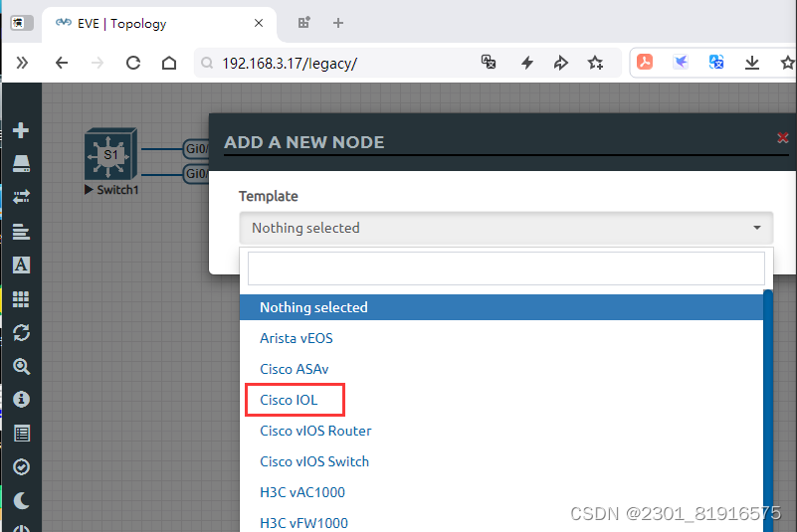Open the text objects 'A' icon
The height and width of the screenshot is (532, 797).
click(x=21, y=265)
